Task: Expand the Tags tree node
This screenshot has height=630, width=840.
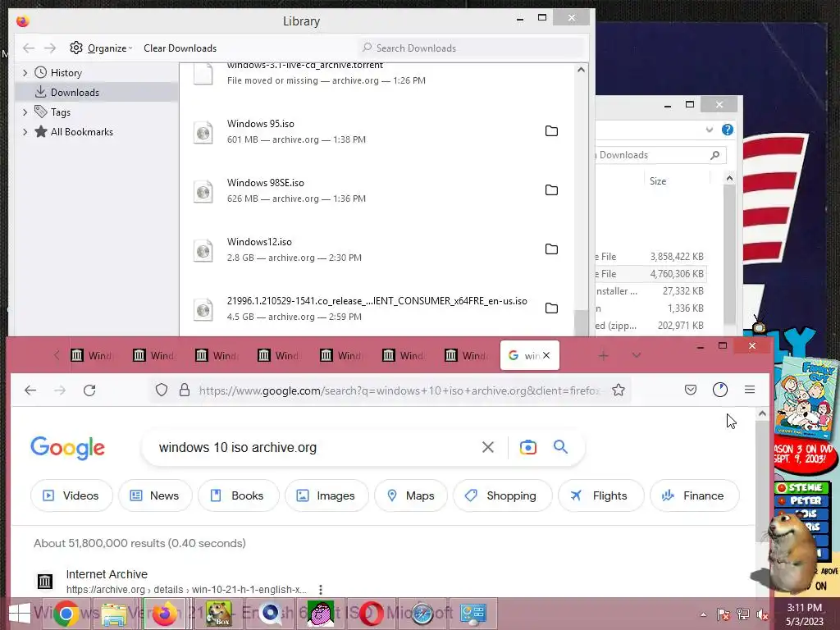Action: pyautogui.click(x=25, y=112)
